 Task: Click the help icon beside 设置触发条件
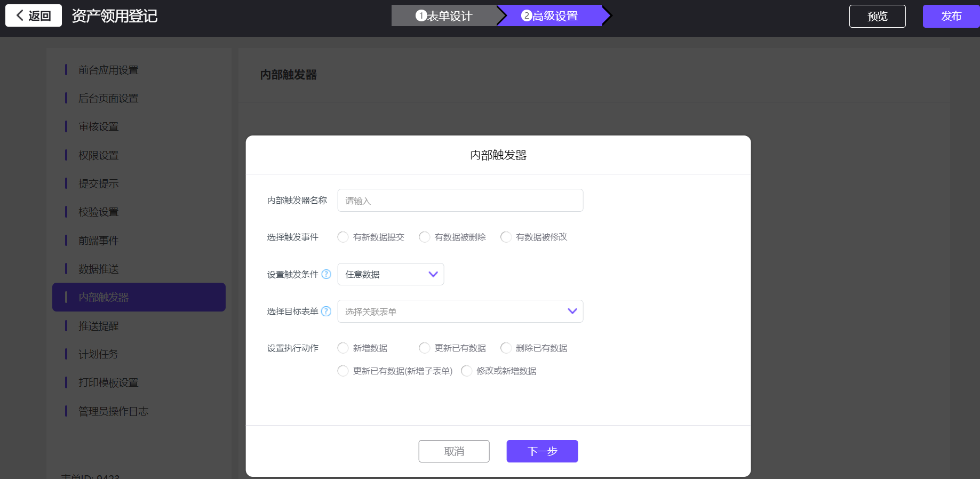pyautogui.click(x=326, y=274)
